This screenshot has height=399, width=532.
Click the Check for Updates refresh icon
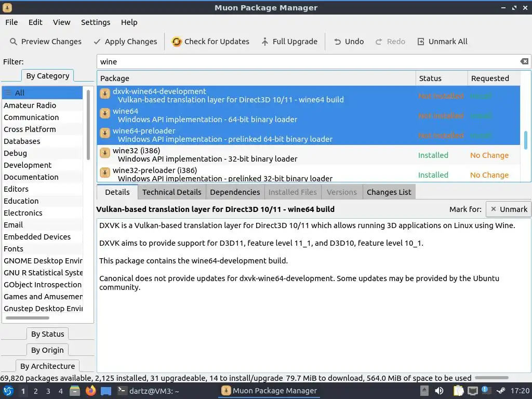177,42
